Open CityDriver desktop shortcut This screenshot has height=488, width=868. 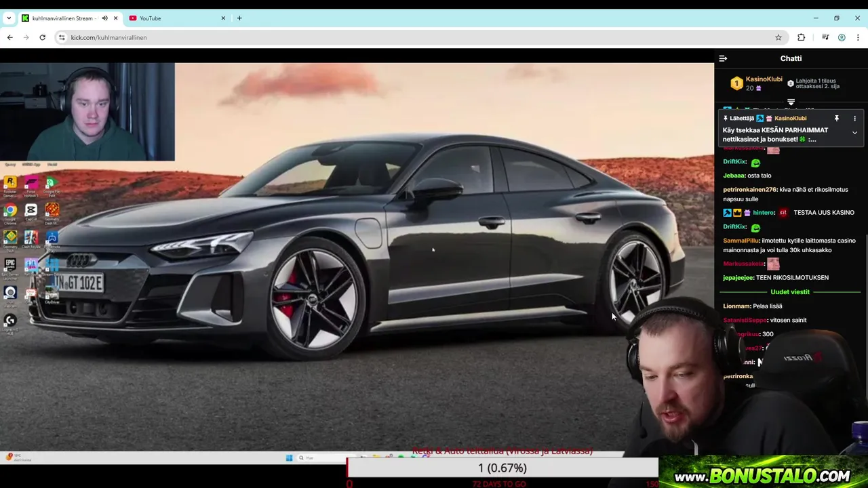(52, 294)
